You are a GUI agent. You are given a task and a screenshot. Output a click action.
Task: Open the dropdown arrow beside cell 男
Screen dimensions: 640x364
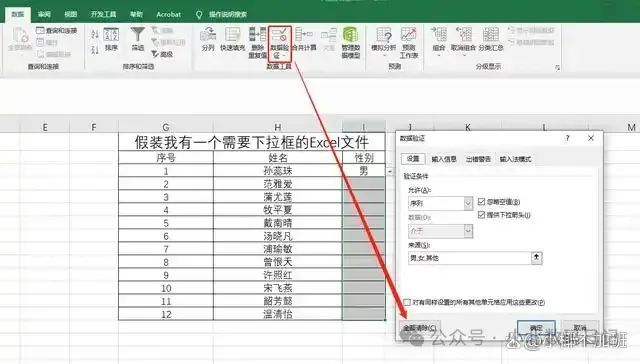390,171
